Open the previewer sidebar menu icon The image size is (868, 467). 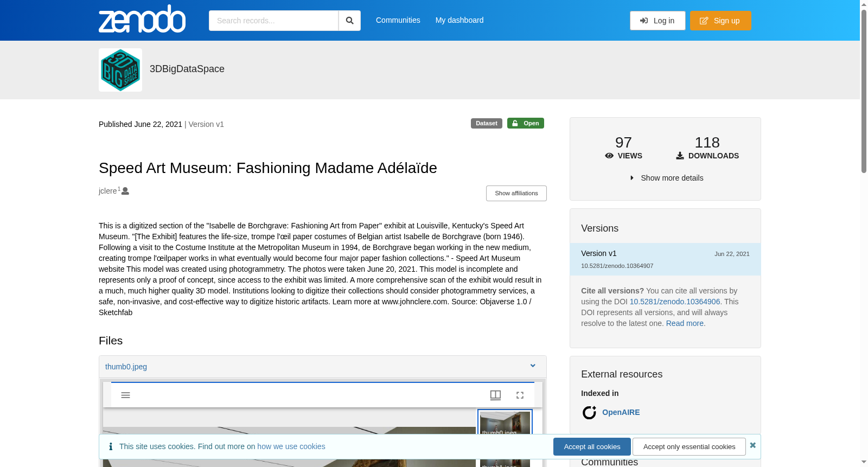[x=125, y=395]
